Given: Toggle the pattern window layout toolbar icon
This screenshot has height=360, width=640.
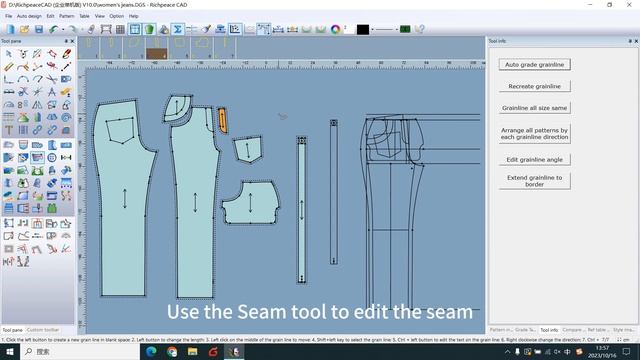Looking at the screenshot, I should point(135,29).
